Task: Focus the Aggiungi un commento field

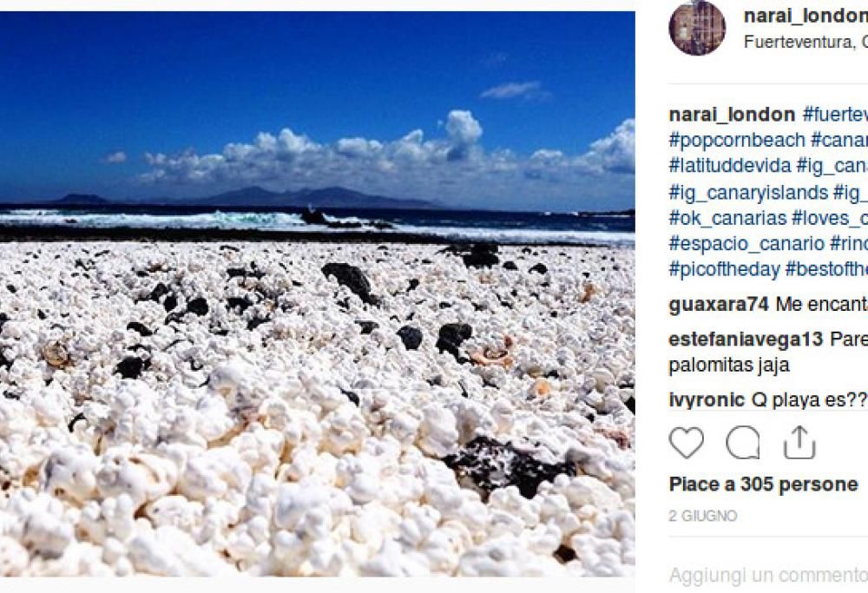Action: (x=768, y=576)
